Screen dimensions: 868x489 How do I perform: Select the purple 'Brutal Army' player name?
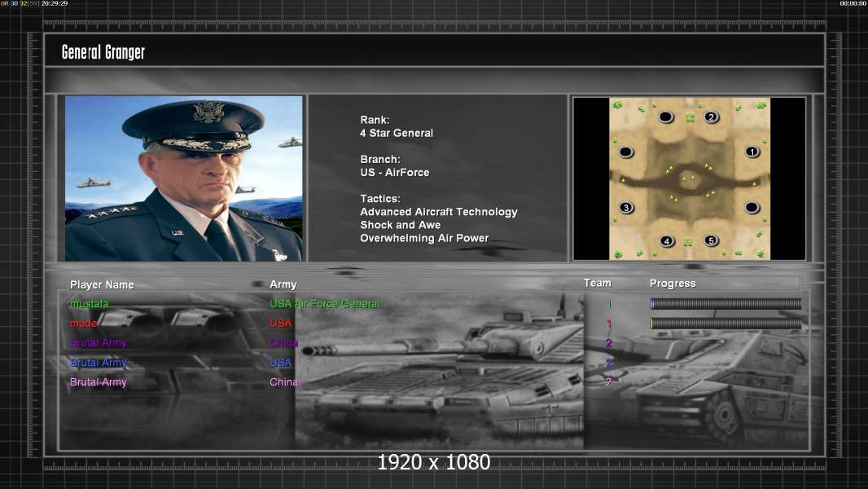point(99,343)
